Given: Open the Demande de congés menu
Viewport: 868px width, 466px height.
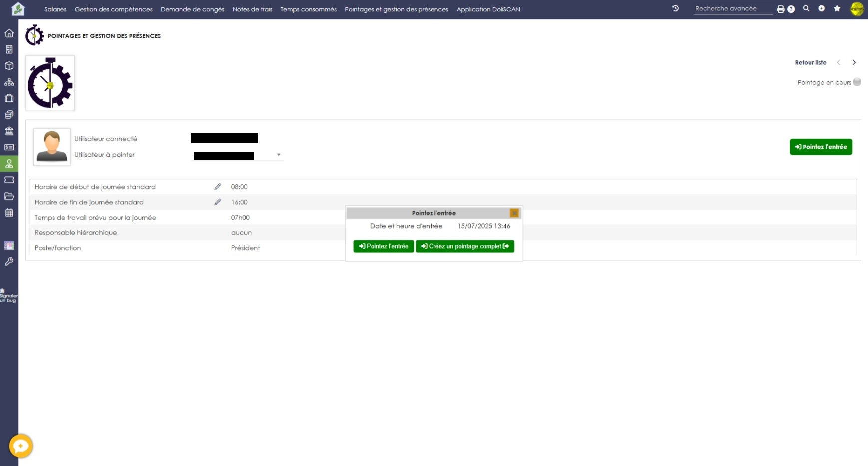Looking at the screenshot, I should (x=192, y=9).
